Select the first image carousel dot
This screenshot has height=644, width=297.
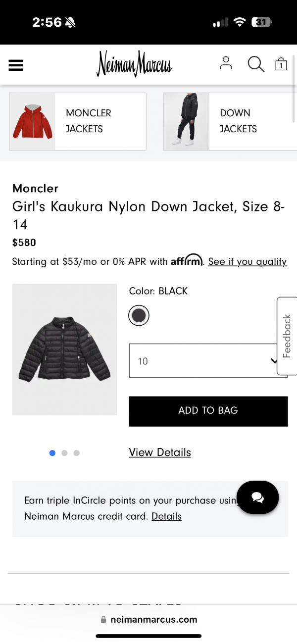point(52,453)
